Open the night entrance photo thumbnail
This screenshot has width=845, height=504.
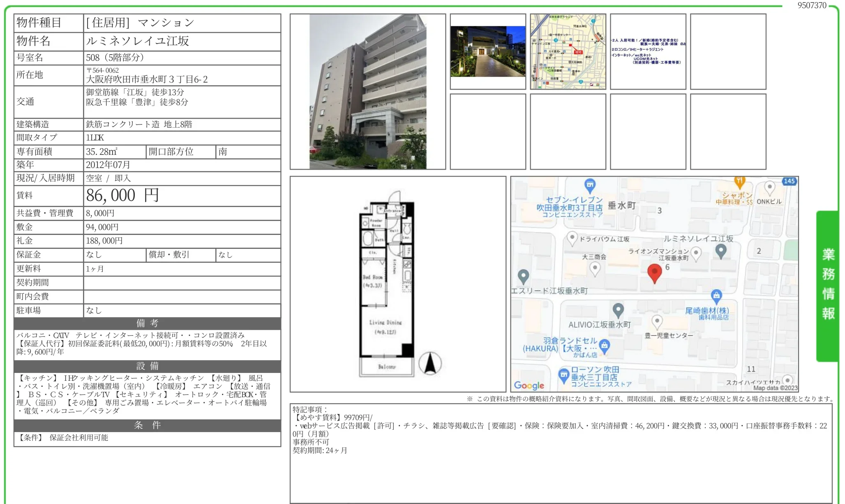point(488,52)
